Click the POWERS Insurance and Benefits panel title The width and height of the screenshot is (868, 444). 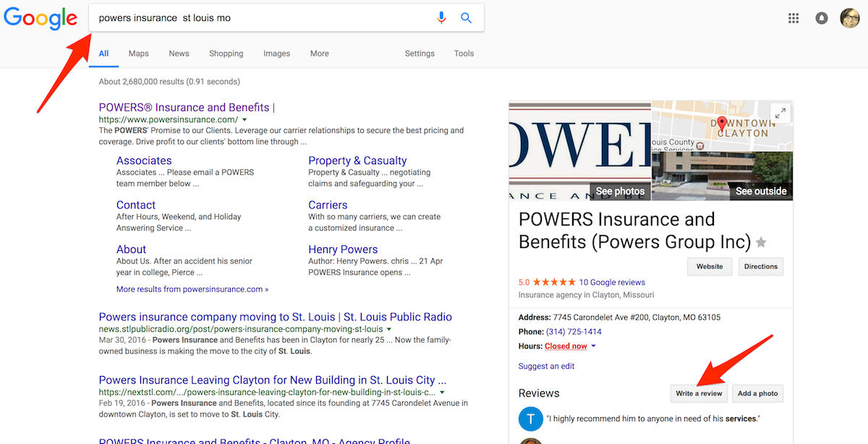pyautogui.click(x=635, y=231)
